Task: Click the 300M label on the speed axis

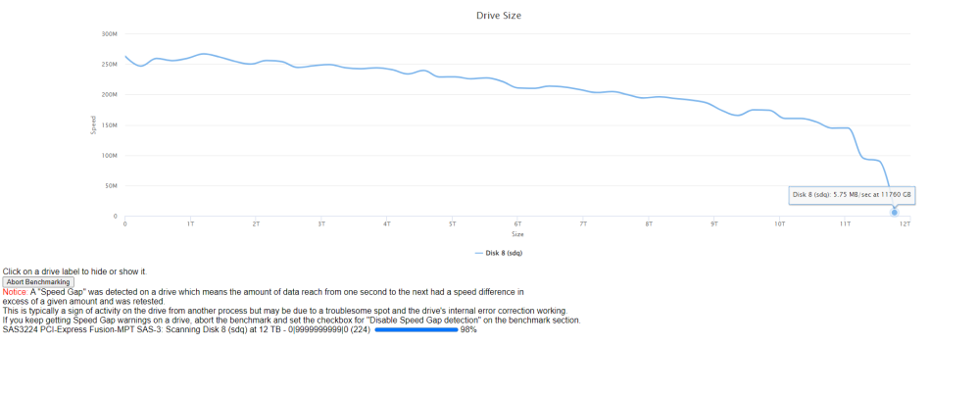Action: [x=110, y=33]
